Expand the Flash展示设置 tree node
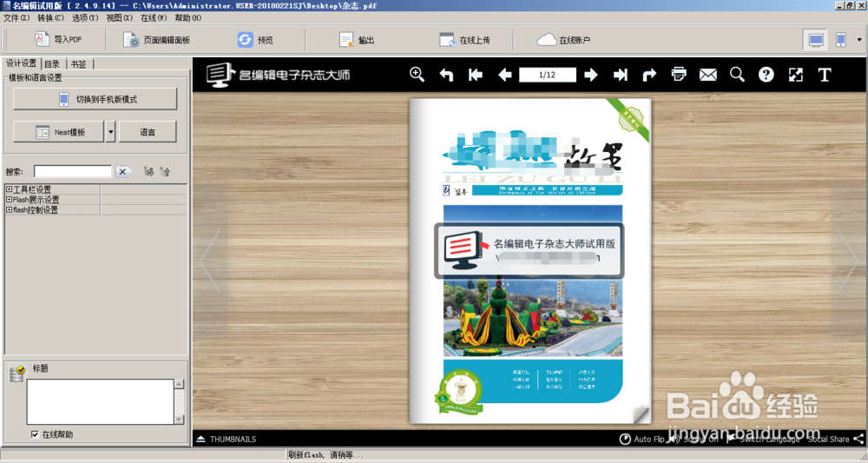 tap(9, 200)
